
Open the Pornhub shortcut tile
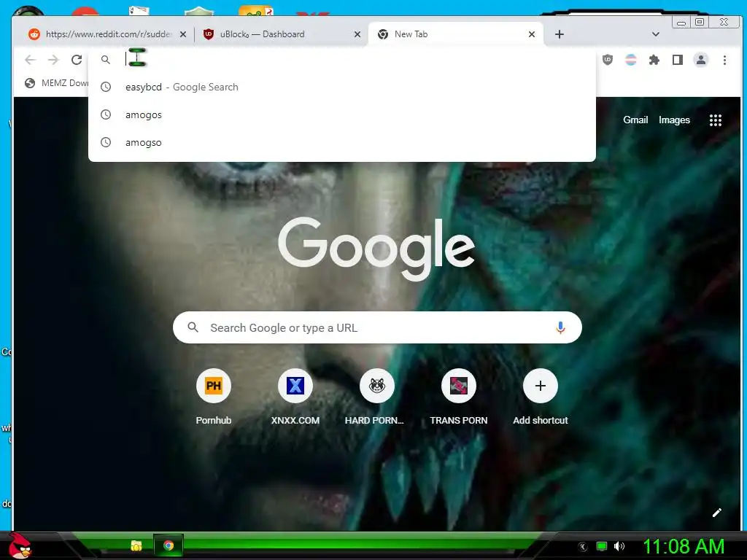[x=214, y=397]
